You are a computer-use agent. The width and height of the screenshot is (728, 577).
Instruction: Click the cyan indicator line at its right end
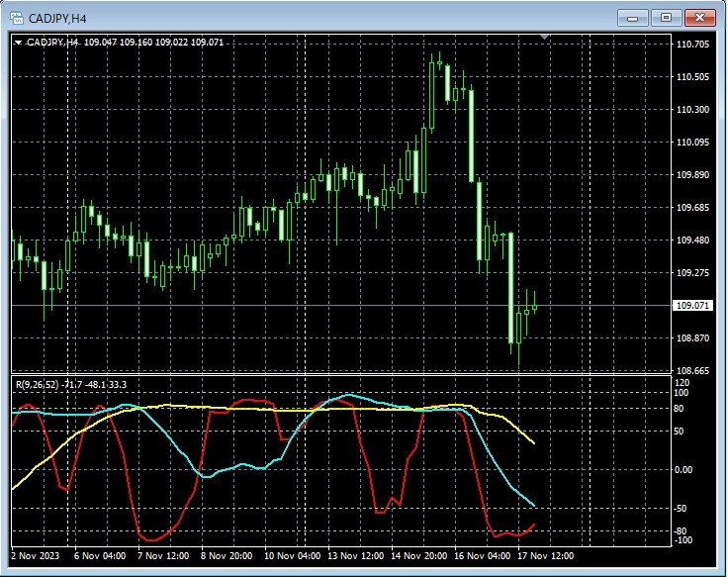(x=534, y=506)
